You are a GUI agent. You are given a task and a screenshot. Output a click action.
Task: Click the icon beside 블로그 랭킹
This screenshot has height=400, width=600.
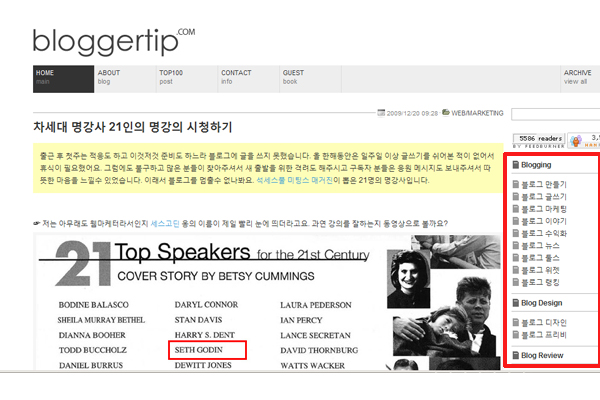(x=516, y=282)
